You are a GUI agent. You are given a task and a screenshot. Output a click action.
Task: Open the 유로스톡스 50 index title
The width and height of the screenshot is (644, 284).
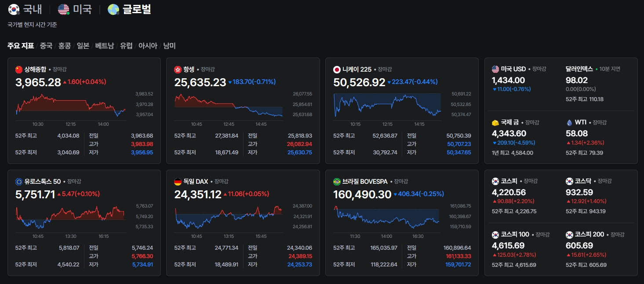click(x=43, y=182)
